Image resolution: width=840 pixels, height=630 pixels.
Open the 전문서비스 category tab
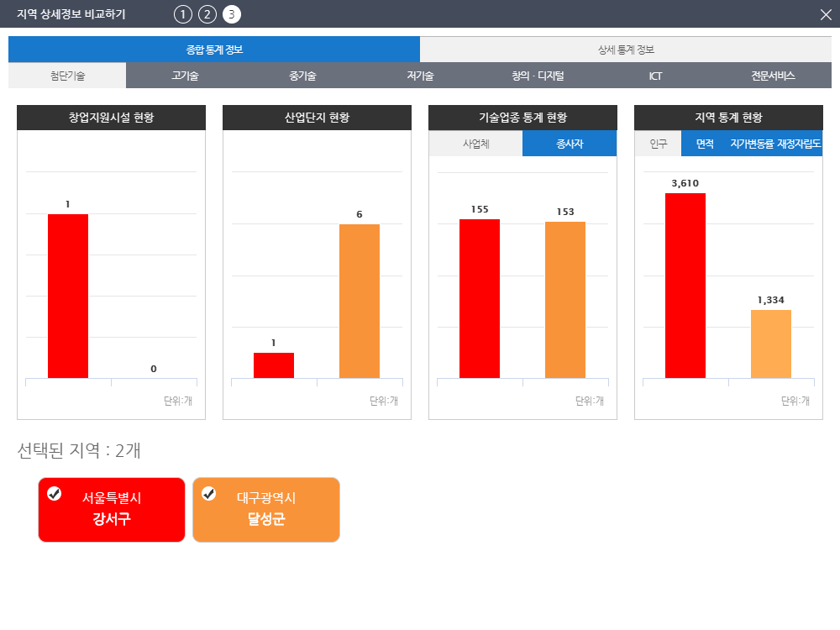coord(773,76)
